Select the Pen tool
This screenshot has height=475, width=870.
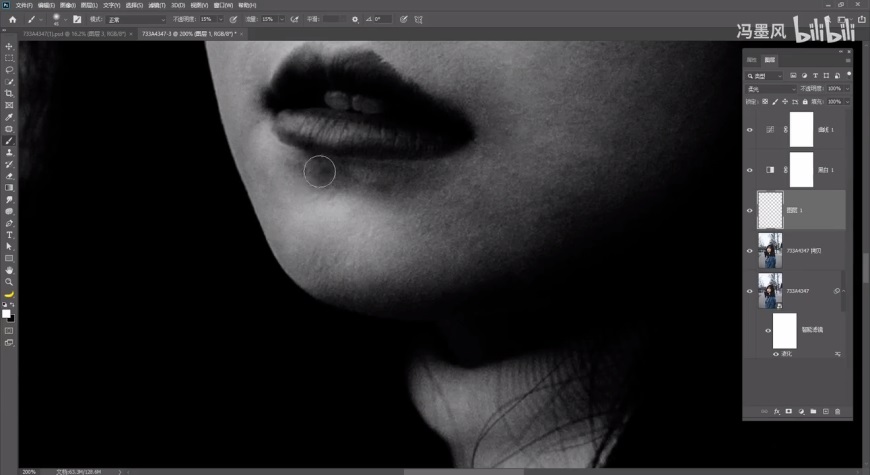(9, 223)
